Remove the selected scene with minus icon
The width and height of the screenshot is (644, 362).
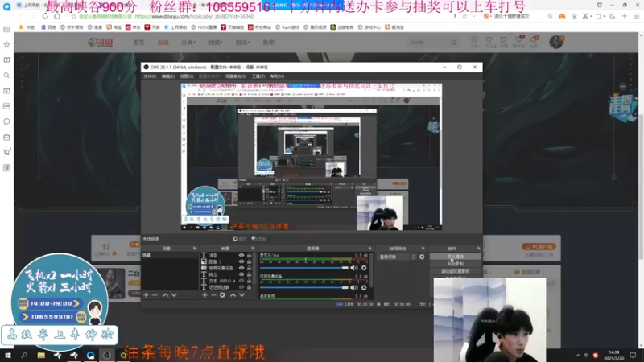pyautogui.click(x=155, y=295)
